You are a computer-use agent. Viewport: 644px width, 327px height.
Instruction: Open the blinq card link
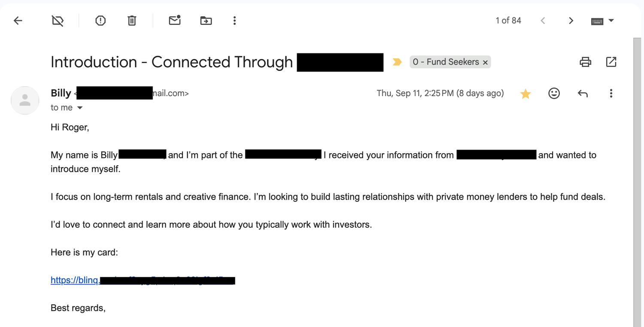pos(75,280)
